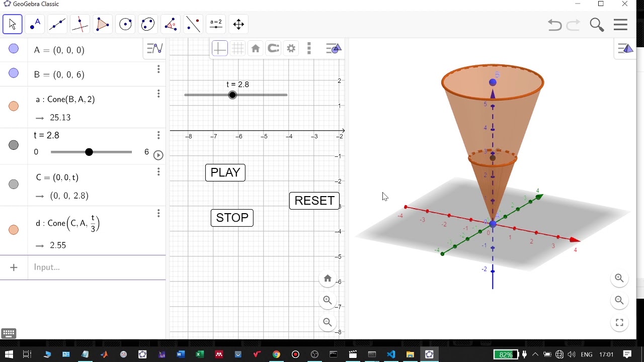The width and height of the screenshot is (644, 362).
Task: Toggle visibility of point C
Action: [14, 185]
